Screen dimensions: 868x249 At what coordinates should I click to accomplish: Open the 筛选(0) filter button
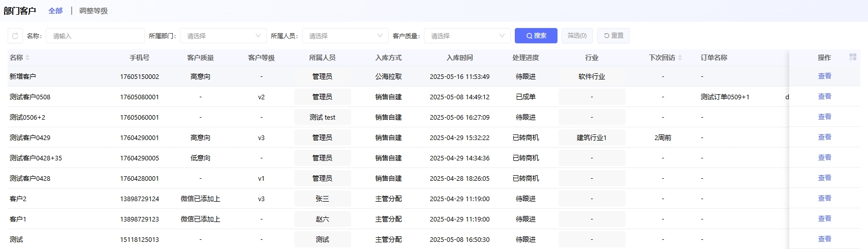577,36
